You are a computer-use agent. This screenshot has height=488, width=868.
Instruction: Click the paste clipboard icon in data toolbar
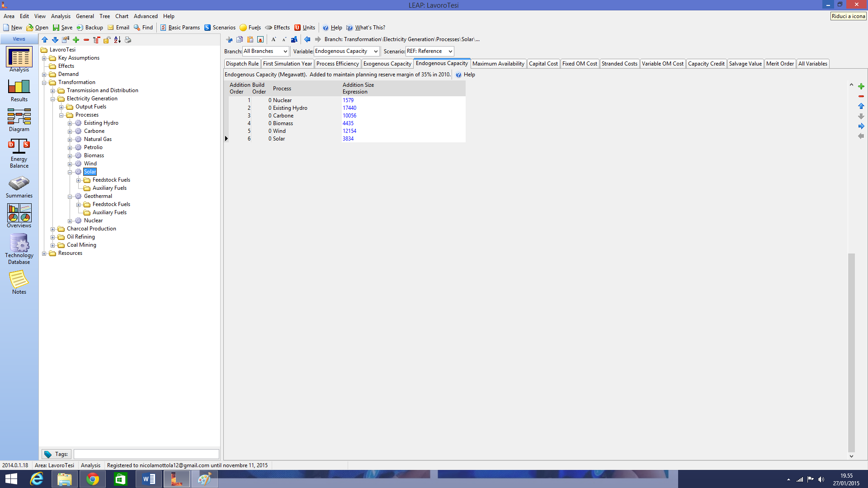coord(250,39)
